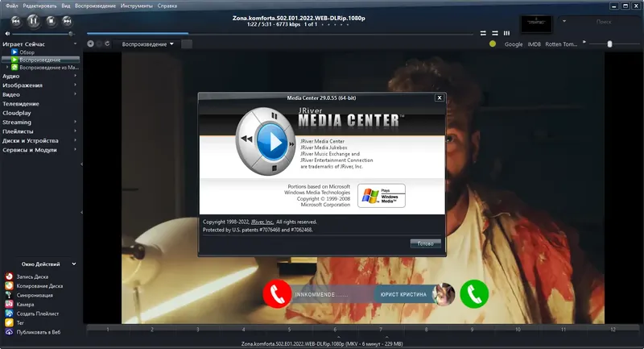Open the Инструменты menu
The height and width of the screenshot is (349, 644).
[x=136, y=6]
